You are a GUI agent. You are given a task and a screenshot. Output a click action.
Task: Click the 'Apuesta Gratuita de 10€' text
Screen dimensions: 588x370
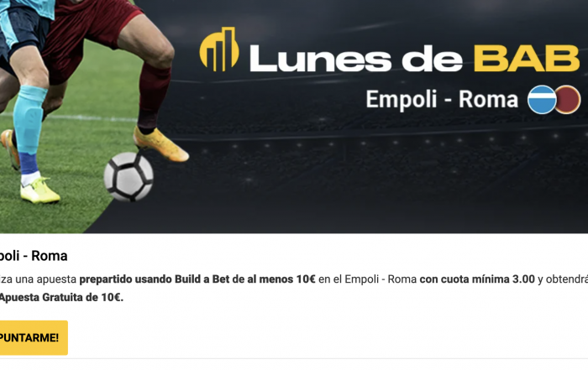click(x=60, y=297)
